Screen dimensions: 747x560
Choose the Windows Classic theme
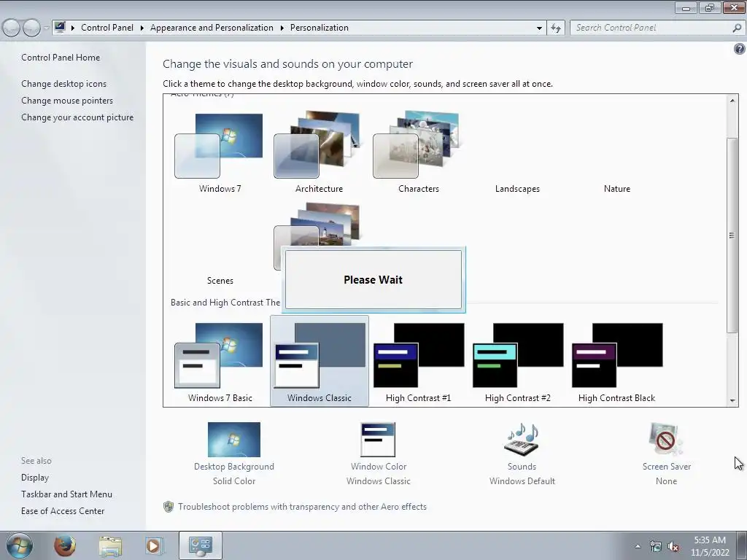[320, 362]
